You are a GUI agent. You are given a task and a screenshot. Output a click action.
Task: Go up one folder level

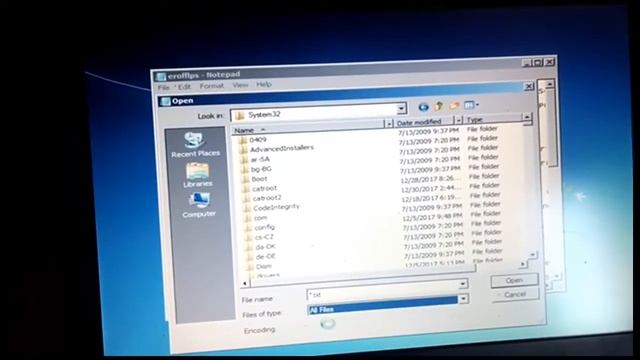point(439,106)
